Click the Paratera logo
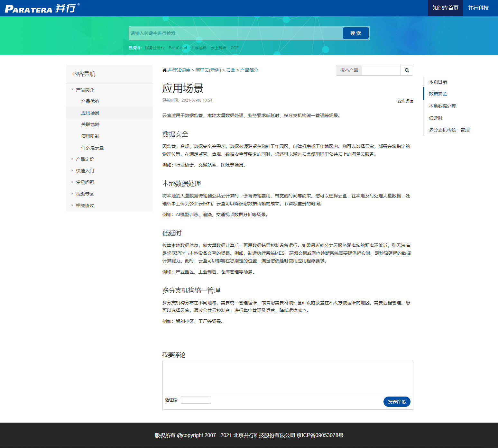Image resolution: width=498 pixels, height=448 pixels. (x=42, y=8)
